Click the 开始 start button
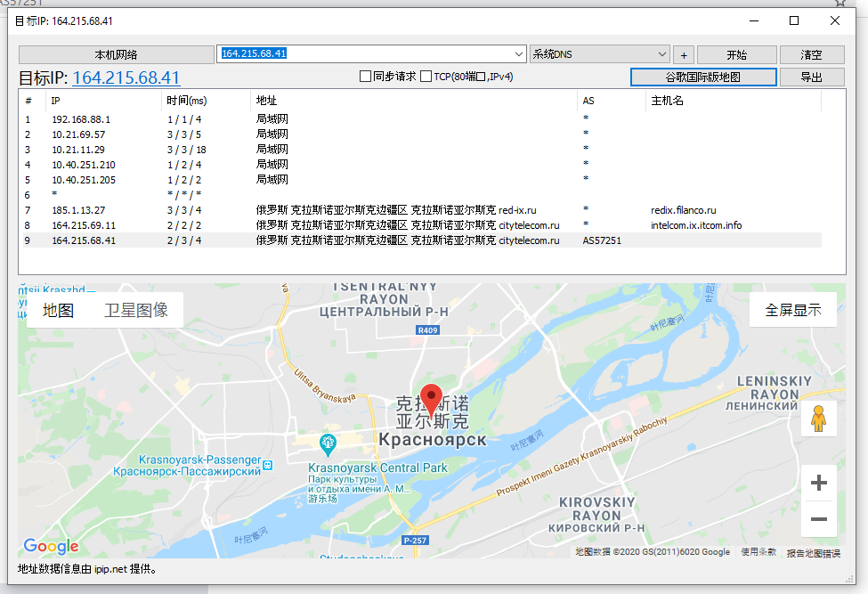Screen dimensions: 868x594 pyautogui.click(x=737, y=55)
